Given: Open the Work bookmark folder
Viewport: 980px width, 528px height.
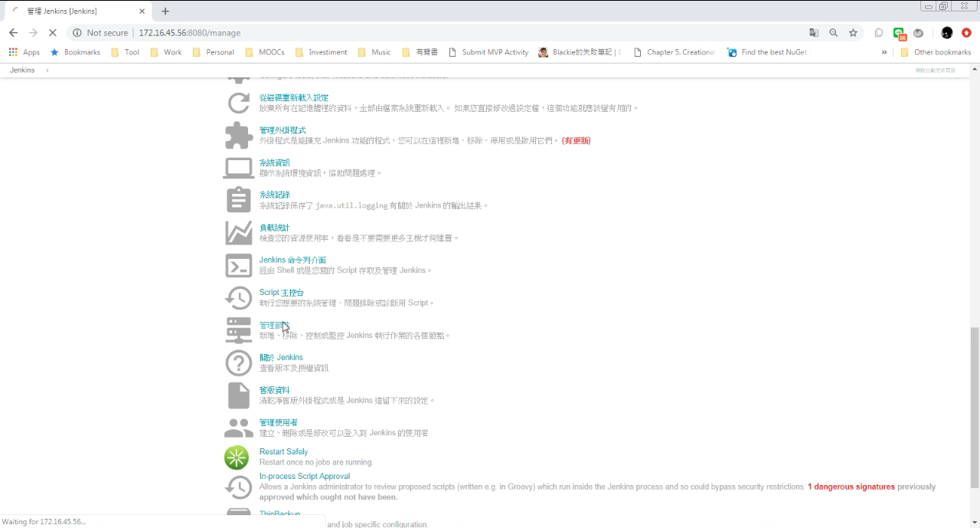Looking at the screenshot, I should tap(165, 52).
